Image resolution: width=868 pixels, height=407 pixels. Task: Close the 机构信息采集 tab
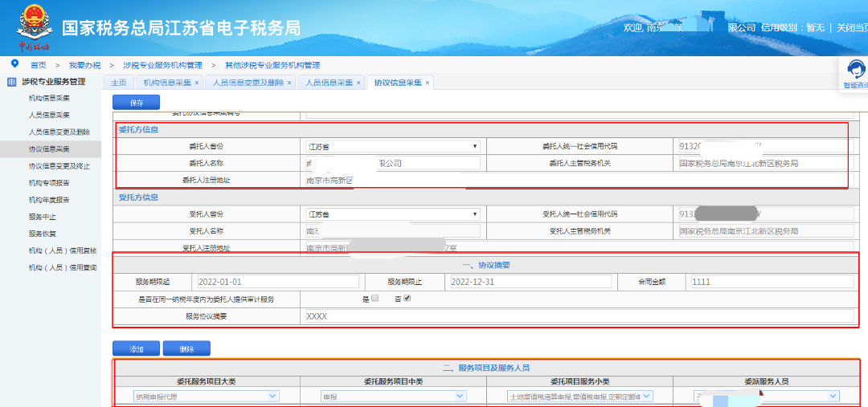click(196, 83)
